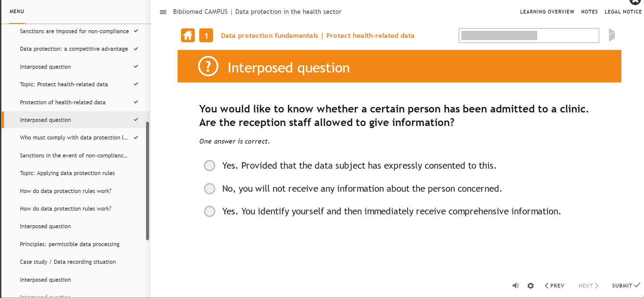Image resolution: width=644 pixels, height=298 pixels.
Task: Click the orange home icon
Action: pyautogui.click(x=188, y=36)
